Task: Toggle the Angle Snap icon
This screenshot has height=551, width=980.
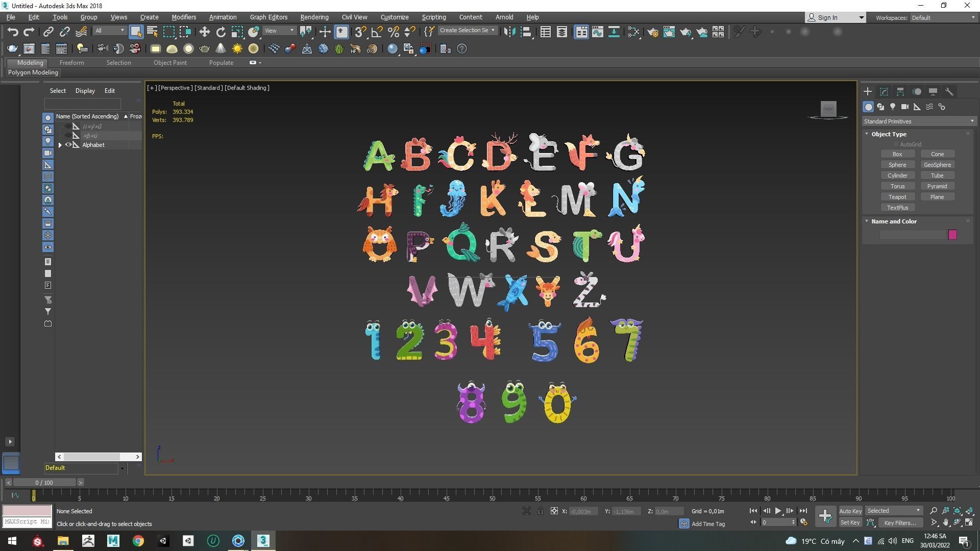Action: (377, 32)
